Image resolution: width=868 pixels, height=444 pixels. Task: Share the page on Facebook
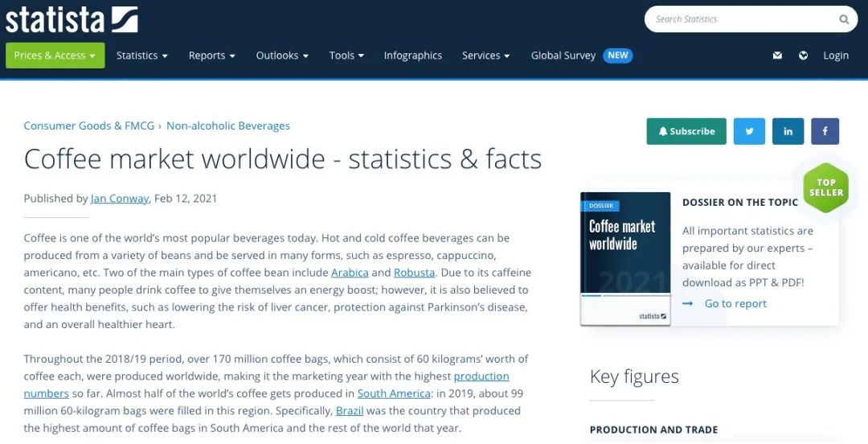[x=825, y=131]
